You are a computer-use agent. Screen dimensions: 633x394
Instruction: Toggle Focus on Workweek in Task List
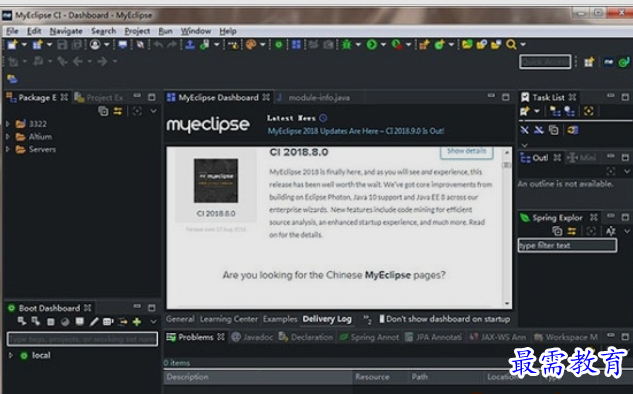click(589, 111)
